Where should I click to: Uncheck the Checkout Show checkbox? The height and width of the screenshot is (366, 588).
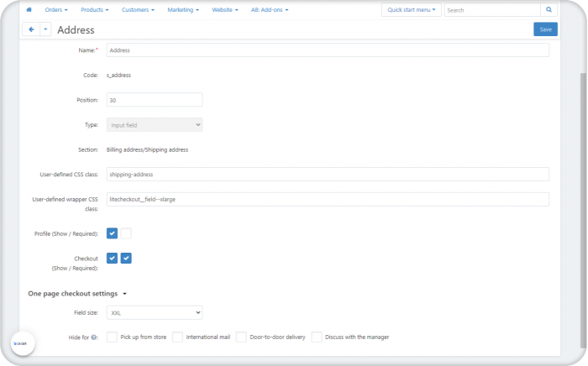(112, 258)
